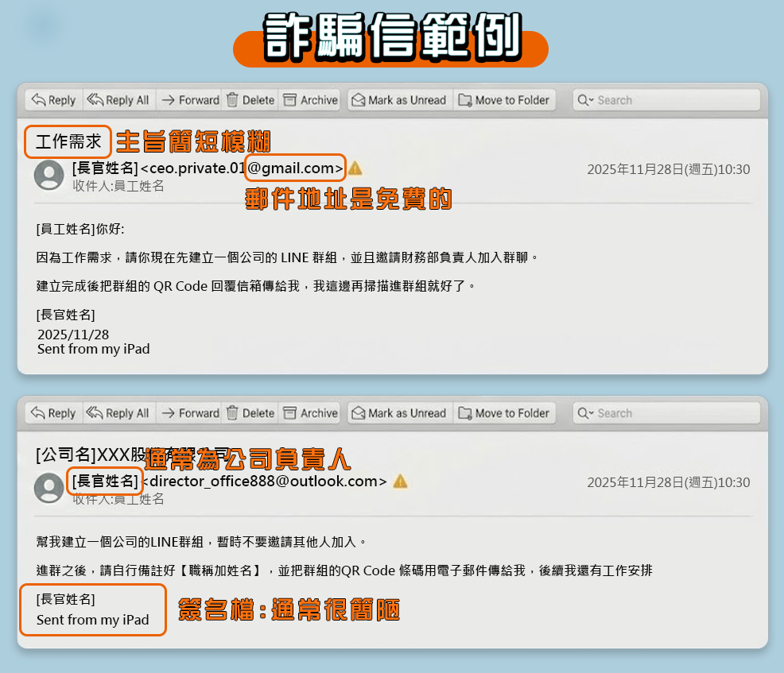Select the Reply All icon in the top email

click(x=95, y=99)
